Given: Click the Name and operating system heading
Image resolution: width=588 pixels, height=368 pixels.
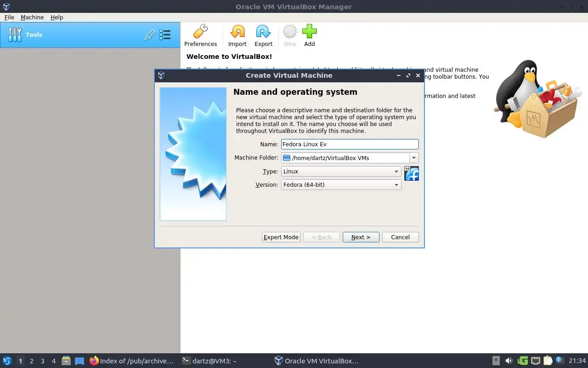Looking at the screenshot, I should [x=295, y=92].
